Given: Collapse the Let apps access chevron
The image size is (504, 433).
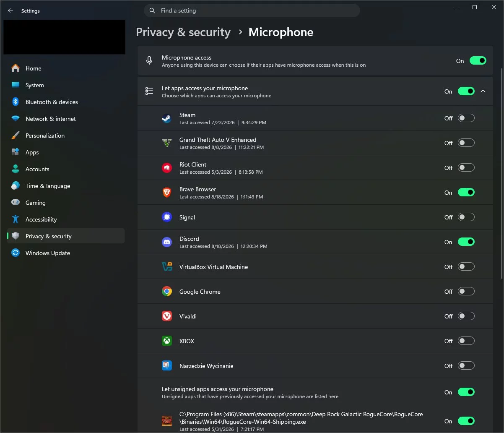Looking at the screenshot, I should click(483, 91).
